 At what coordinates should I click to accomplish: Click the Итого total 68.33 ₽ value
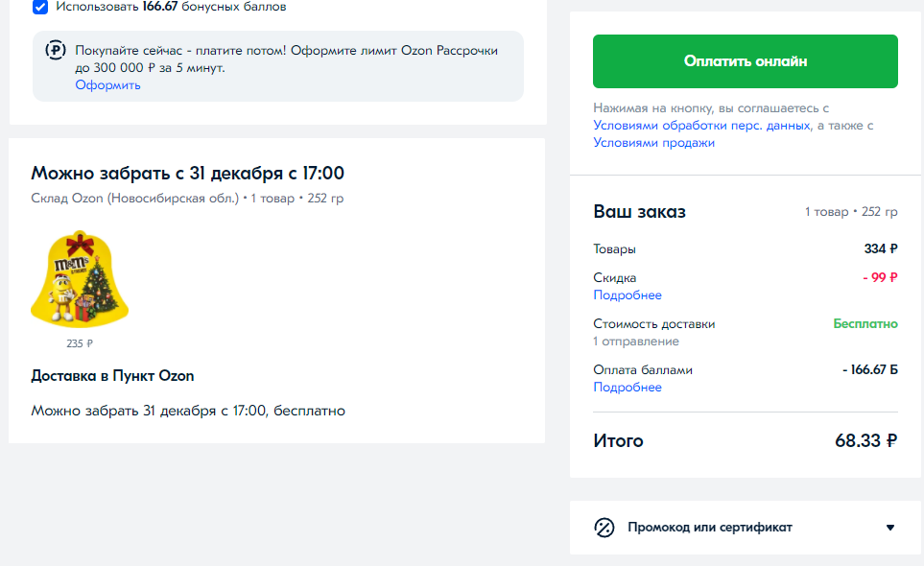(865, 440)
